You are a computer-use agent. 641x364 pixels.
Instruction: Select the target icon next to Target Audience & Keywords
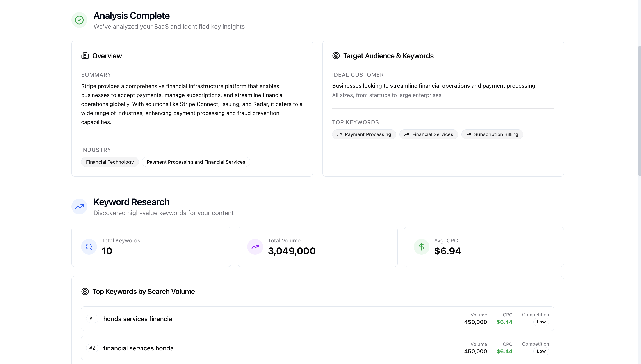coord(336,55)
